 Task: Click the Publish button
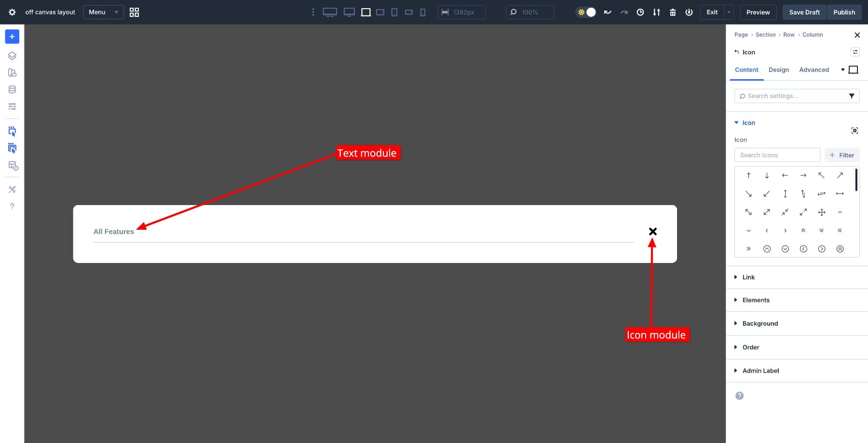click(844, 12)
